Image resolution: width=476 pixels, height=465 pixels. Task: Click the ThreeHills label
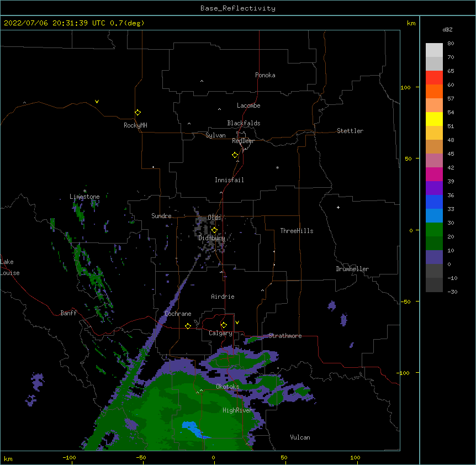point(297,231)
